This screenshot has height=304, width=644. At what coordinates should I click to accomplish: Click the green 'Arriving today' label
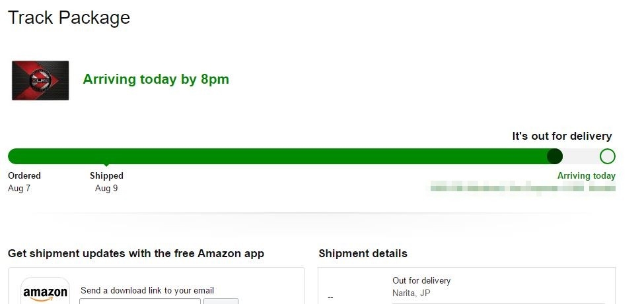(586, 176)
